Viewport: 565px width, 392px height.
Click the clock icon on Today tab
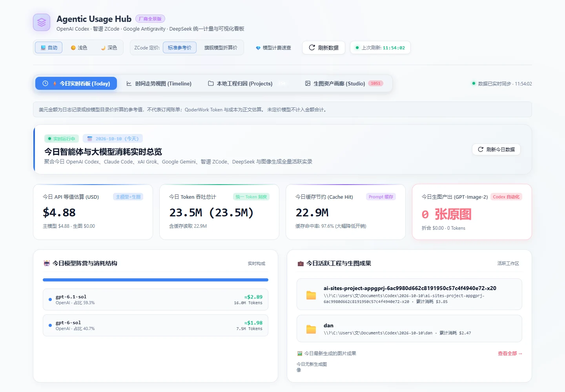tap(45, 83)
